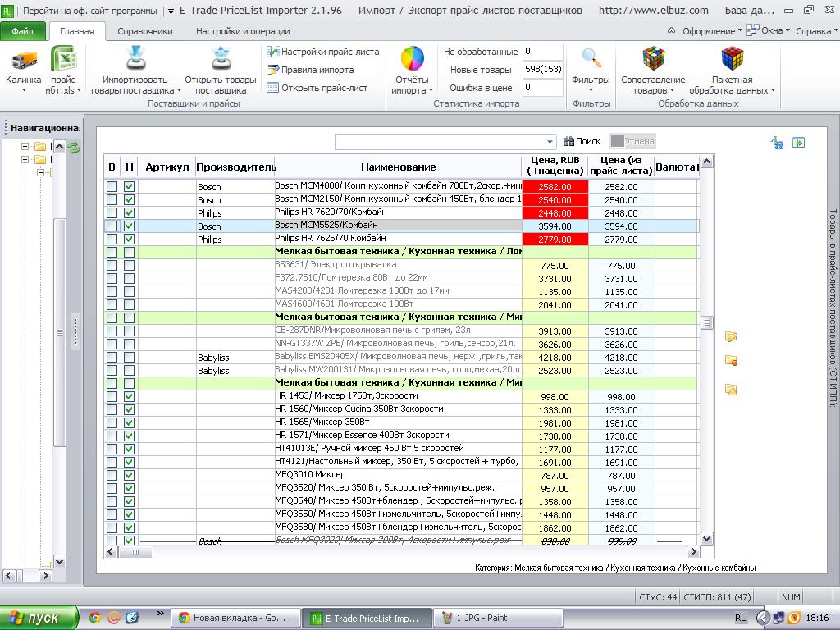Click the orange tray icon near clock
840x630 pixels.
click(794, 618)
